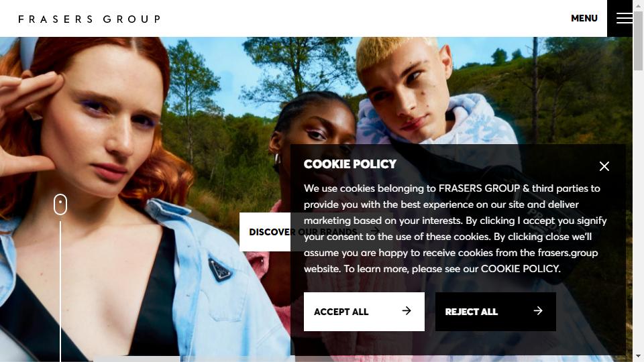Image resolution: width=644 pixels, height=362 pixels.
Task: Click the scrollbar down arrow
Action: [638, 356]
